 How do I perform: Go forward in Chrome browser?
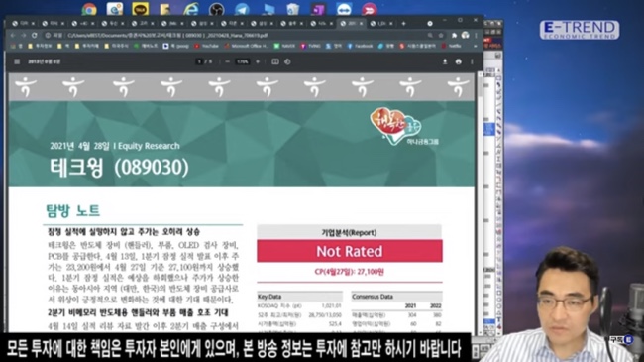24,36
